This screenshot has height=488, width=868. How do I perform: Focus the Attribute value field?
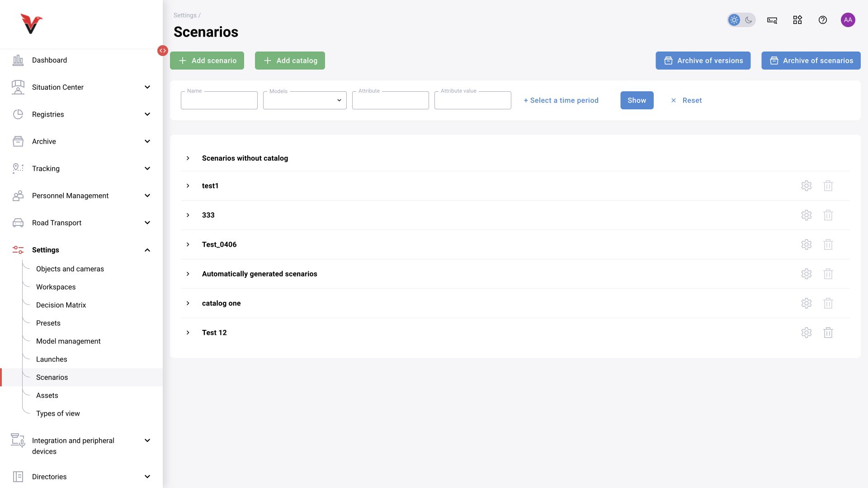click(x=473, y=100)
